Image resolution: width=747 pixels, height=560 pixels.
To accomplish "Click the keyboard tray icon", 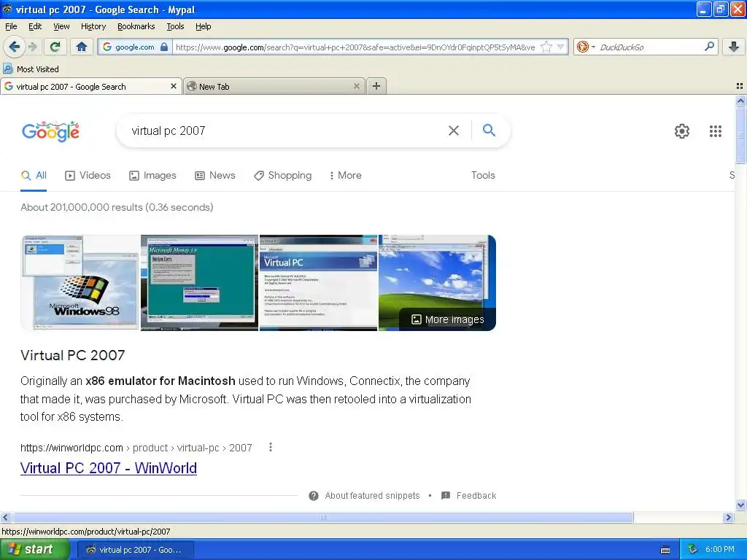I will [665, 550].
